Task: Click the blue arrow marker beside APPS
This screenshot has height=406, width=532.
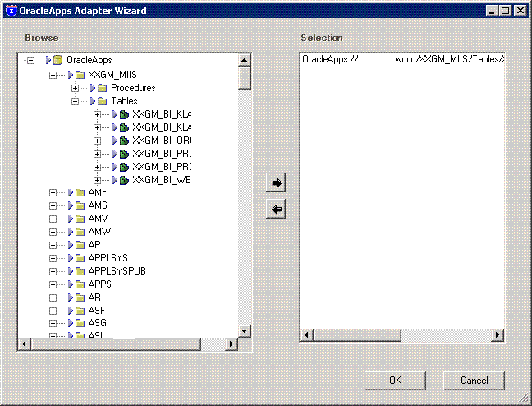Action: [71, 284]
